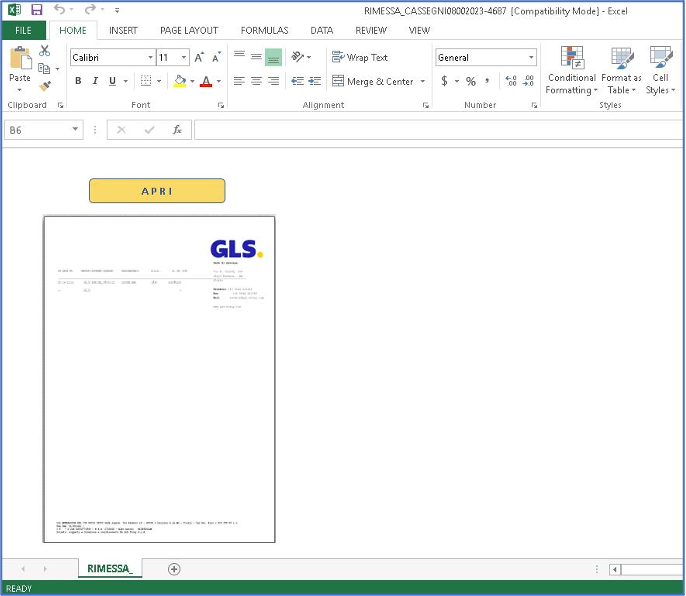Click the GLS document image thumbnail
Screen dimensions: 686x596
(x=159, y=379)
